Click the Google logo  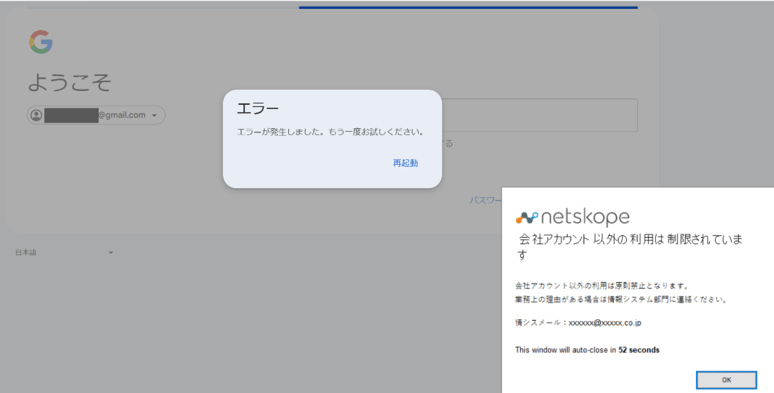(x=41, y=42)
